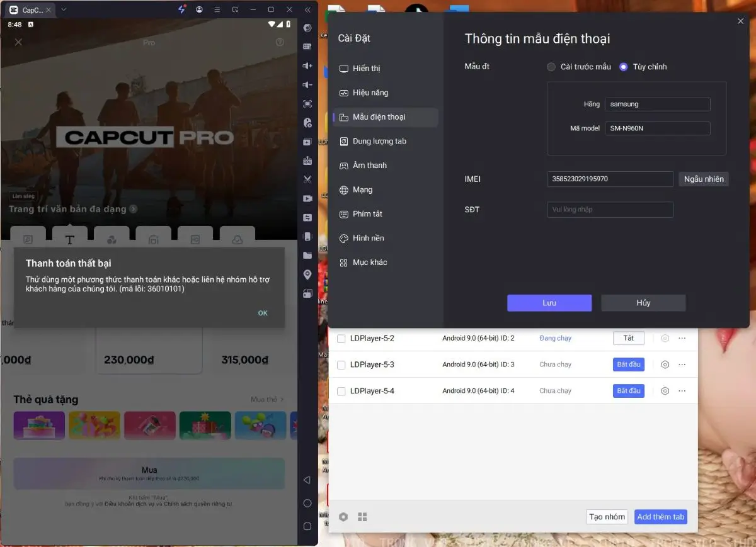Open 'Hiệu năng' settings section
This screenshot has height=547, width=756.
coord(386,93)
